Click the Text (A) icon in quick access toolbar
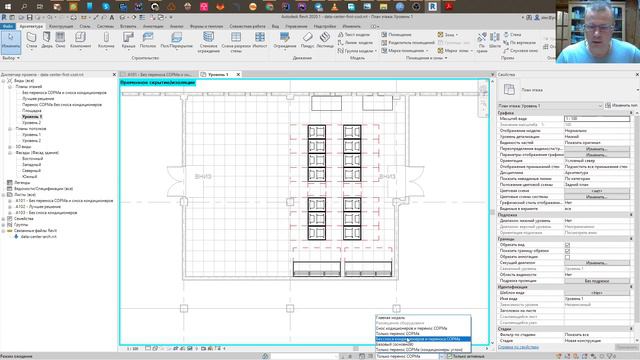Viewport: 640px width, 360px height. click(112, 18)
